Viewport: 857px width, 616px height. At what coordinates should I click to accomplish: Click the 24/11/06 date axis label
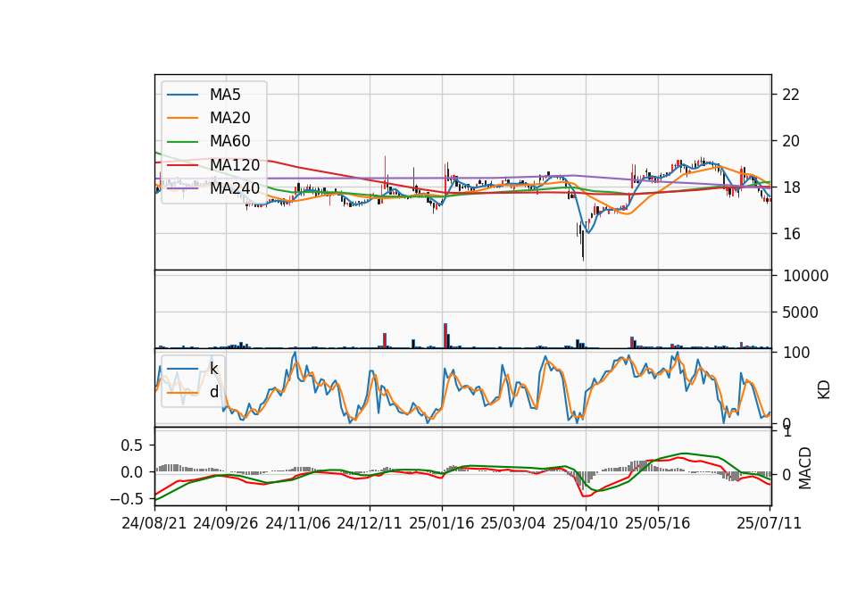[x=298, y=523]
